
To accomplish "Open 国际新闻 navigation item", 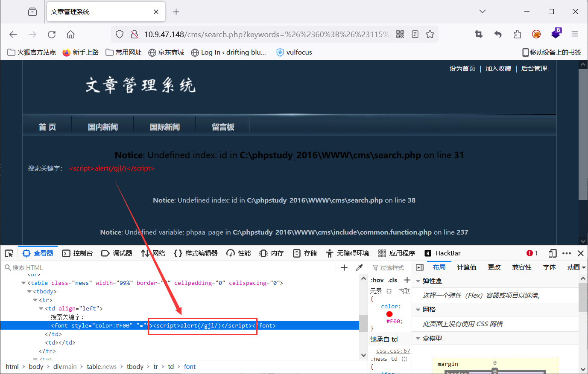I will coord(165,127).
